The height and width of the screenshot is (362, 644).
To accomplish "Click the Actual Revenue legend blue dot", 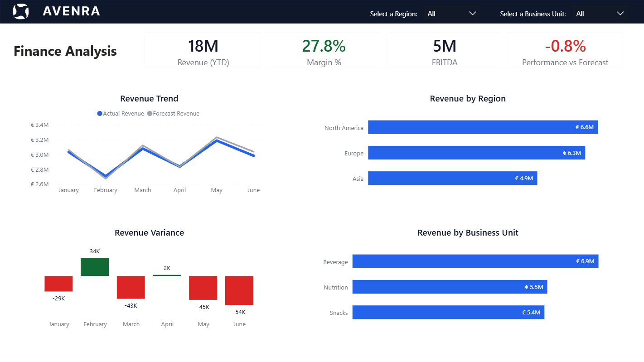I will [x=100, y=114].
